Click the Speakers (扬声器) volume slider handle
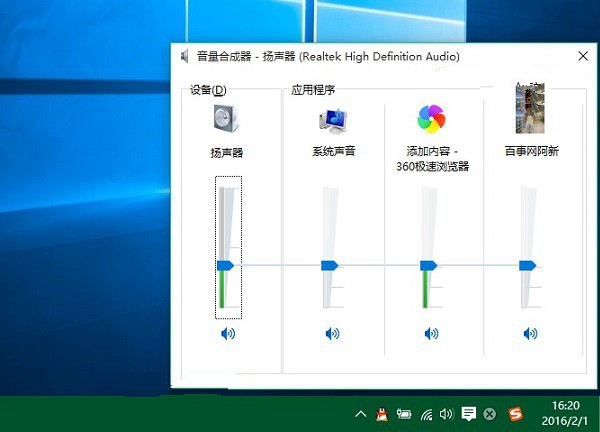Screen dimensions: 600x432 (x=226, y=265)
